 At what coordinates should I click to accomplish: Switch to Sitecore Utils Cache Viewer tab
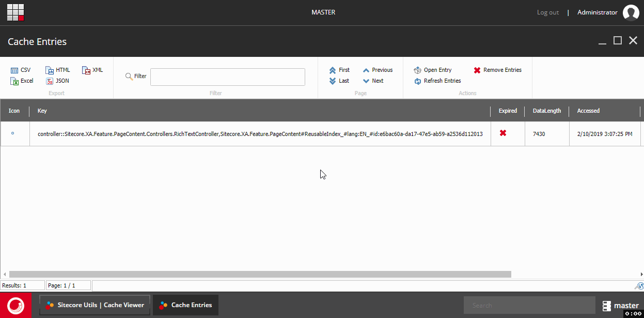point(95,305)
